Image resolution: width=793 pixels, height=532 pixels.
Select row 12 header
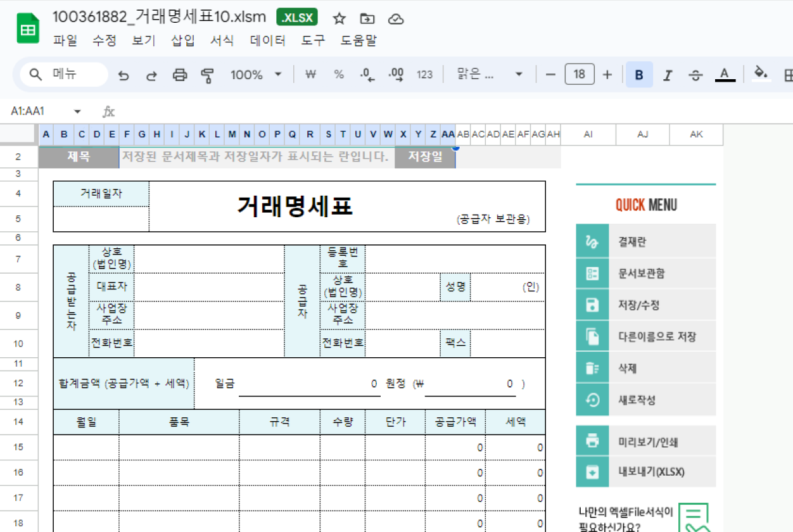(19, 383)
